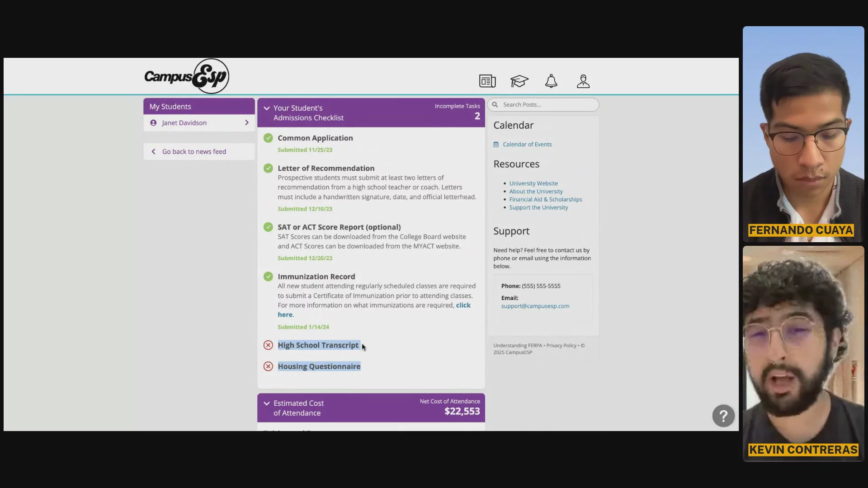Click the graduation cap icon
Viewport: 868px width, 488px height.
click(x=519, y=81)
